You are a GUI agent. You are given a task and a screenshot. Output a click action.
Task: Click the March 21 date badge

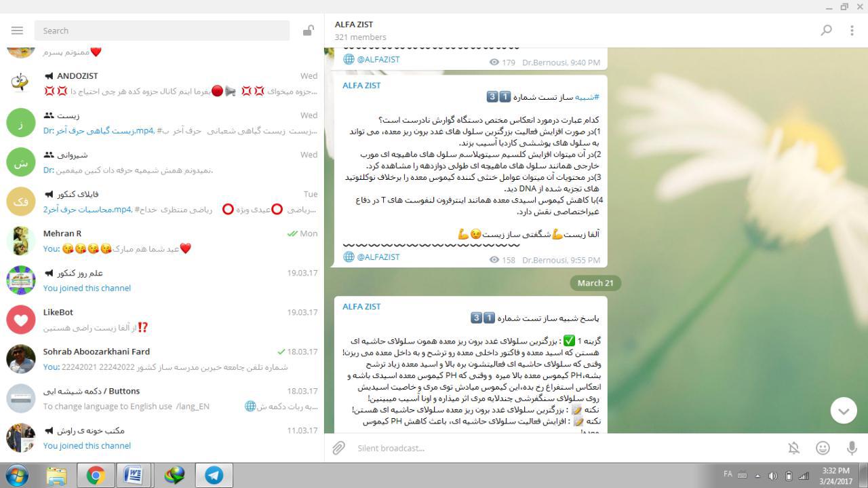tap(595, 283)
